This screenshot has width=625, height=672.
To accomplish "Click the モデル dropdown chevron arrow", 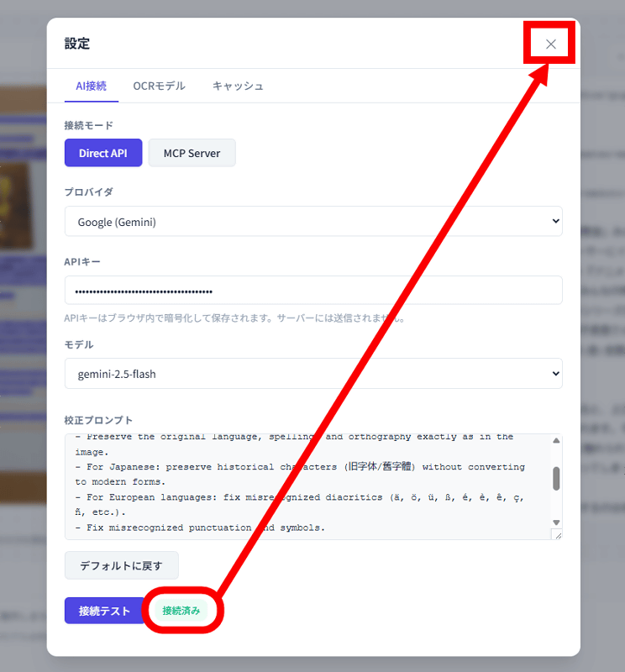I will (555, 373).
